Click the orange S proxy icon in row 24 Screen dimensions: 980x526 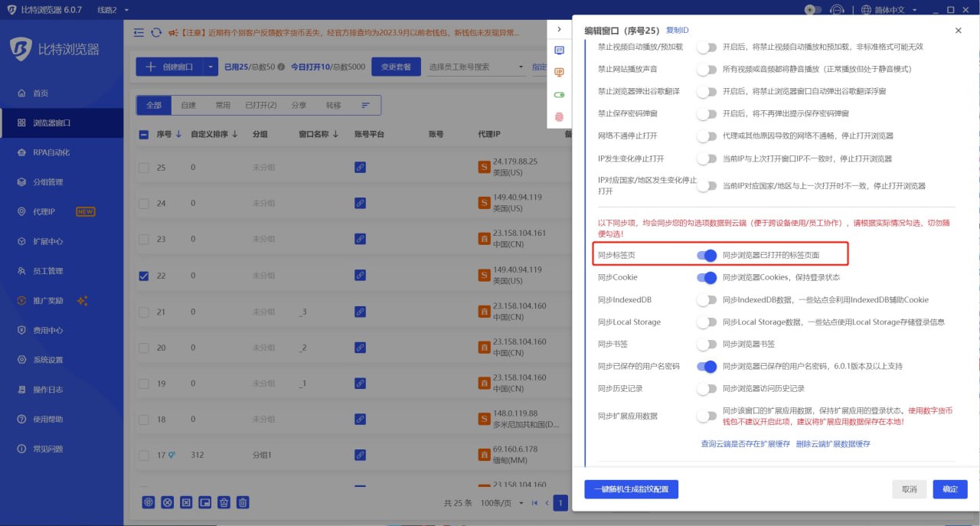tap(484, 203)
